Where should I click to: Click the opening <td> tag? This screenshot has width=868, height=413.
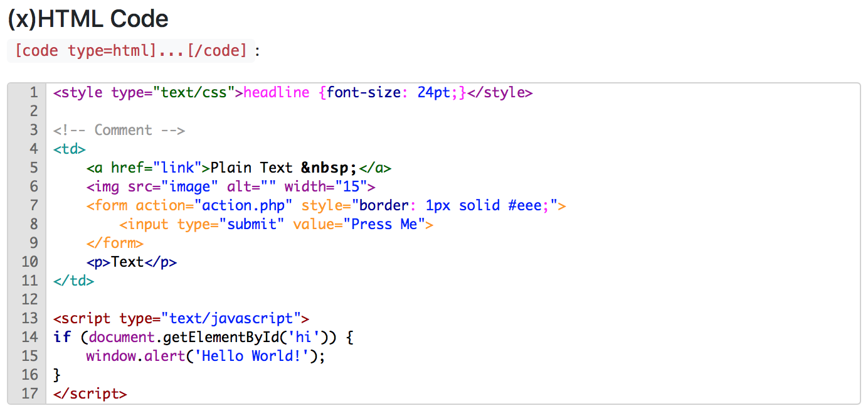[70, 149]
